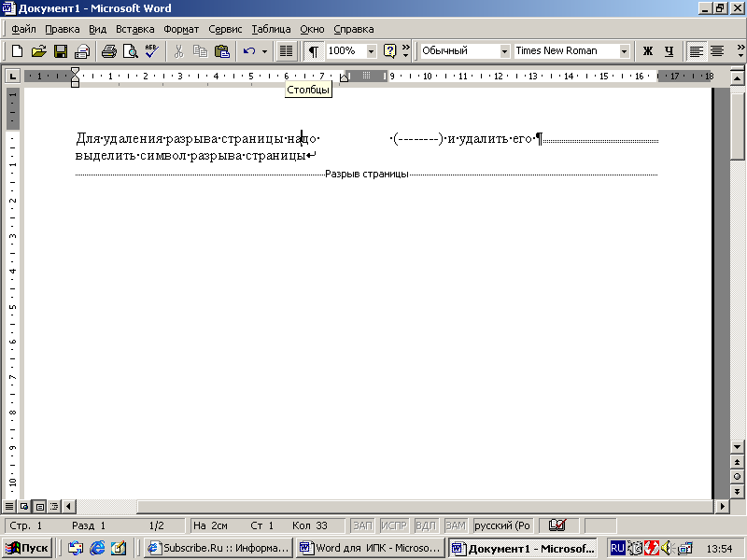Toggle ВДЛ extend selection indicator

(x=426, y=525)
